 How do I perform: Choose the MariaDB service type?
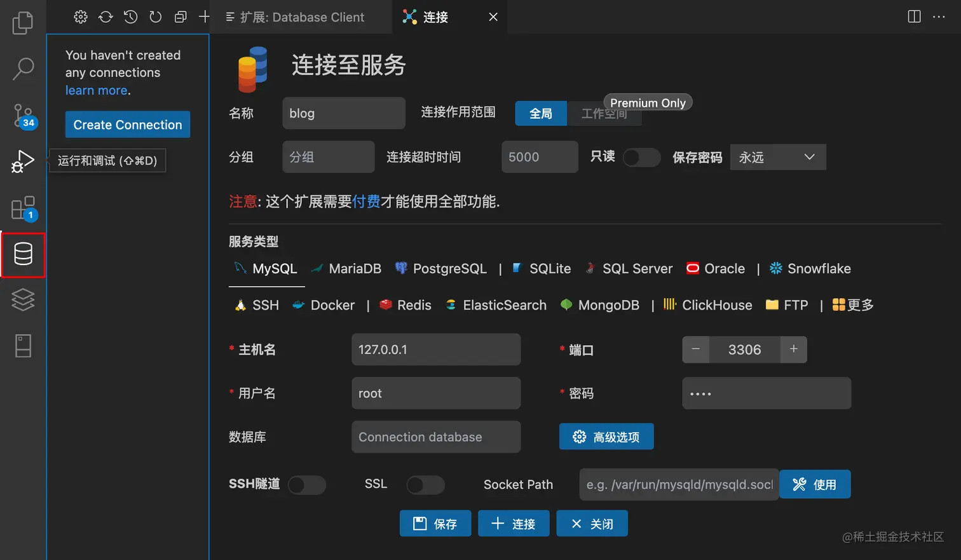(347, 269)
